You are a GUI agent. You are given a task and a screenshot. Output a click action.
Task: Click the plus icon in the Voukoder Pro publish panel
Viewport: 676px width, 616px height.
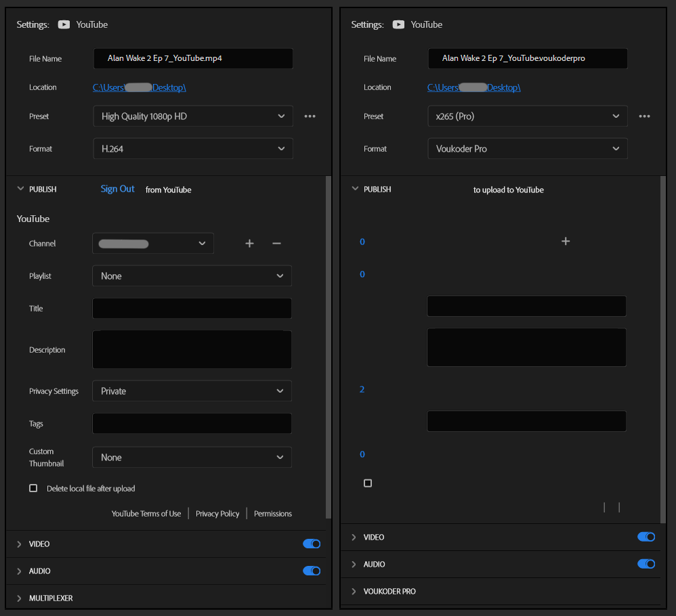click(566, 242)
